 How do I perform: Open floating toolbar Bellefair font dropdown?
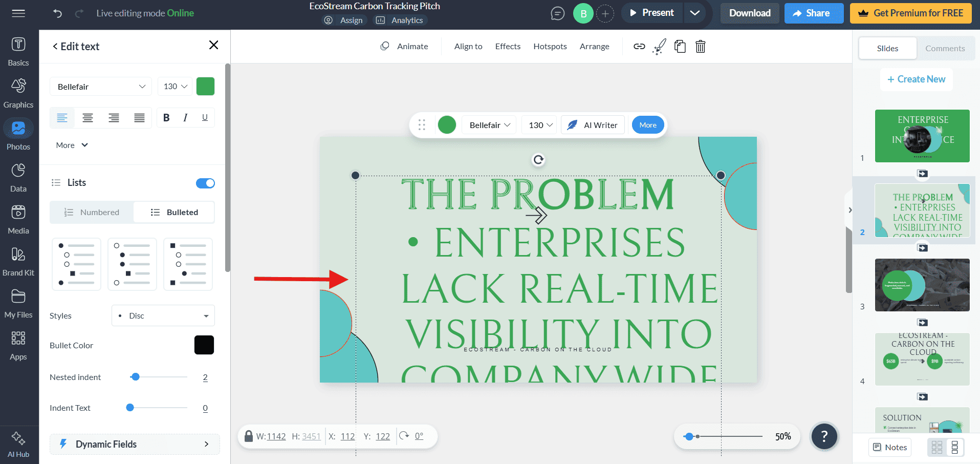(x=489, y=125)
